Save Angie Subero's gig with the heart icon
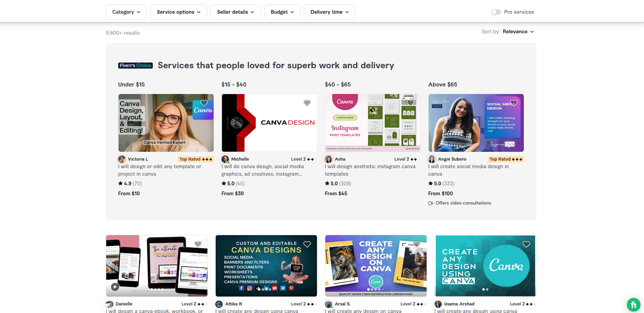 [514, 103]
